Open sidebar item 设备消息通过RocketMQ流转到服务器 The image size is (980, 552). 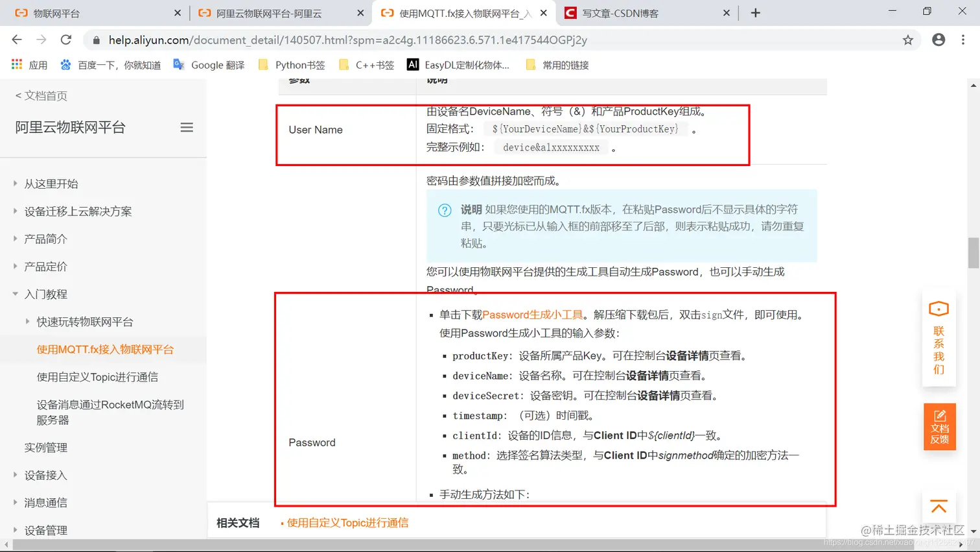pyautogui.click(x=110, y=412)
